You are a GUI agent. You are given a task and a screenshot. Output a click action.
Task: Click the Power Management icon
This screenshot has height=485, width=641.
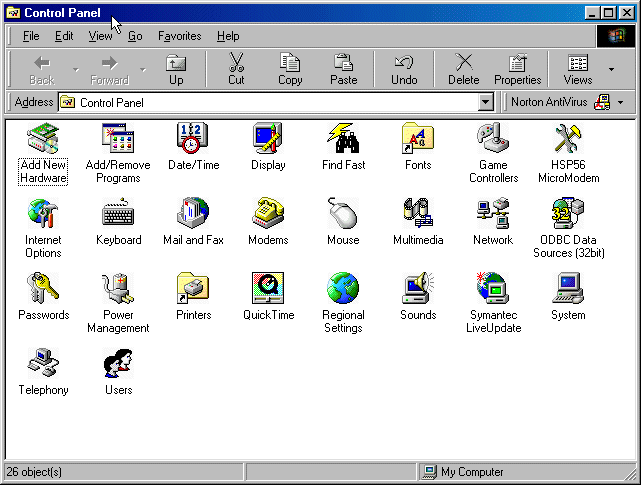(x=118, y=288)
